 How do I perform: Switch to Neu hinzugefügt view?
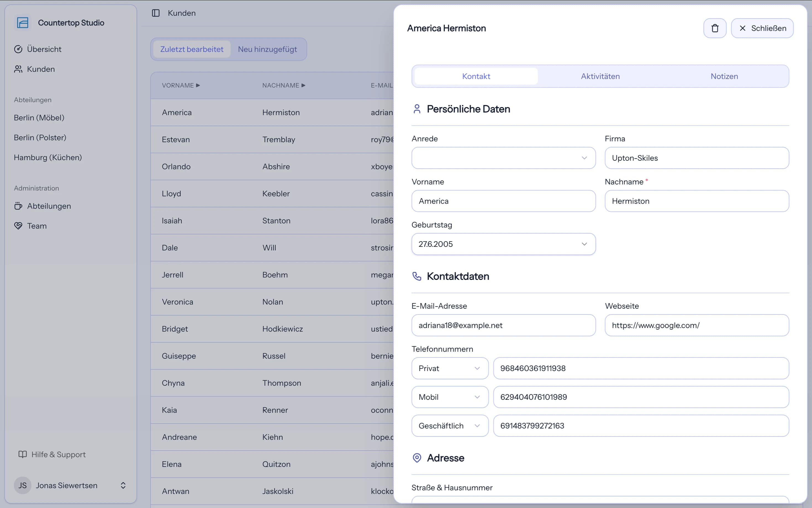click(x=267, y=49)
